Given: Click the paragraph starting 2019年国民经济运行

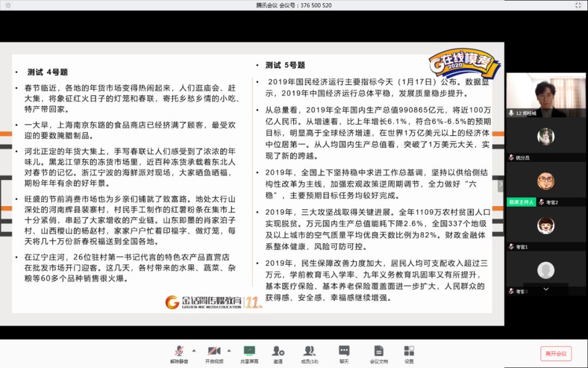Looking at the screenshot, I should 377,87.
